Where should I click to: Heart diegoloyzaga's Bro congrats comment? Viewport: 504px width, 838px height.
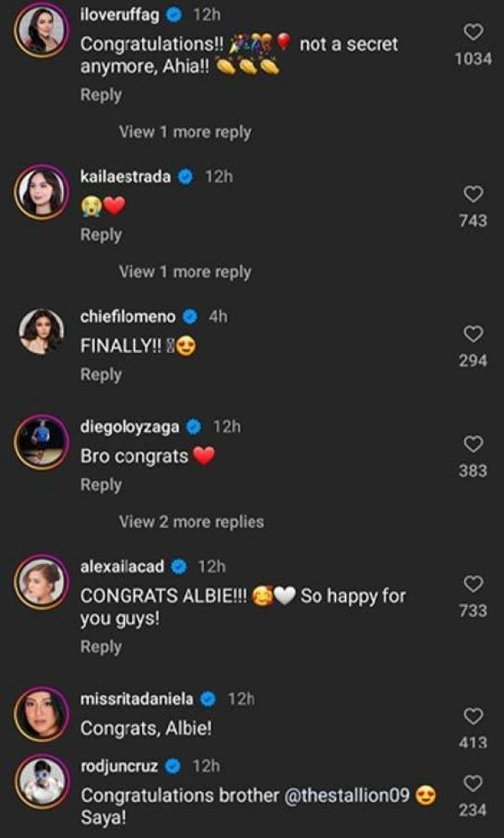pos(474,444)
